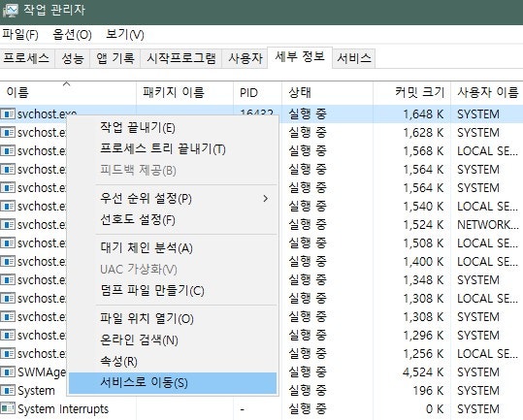Click the 1,296 K commit size cell
The height and width of the screenshot is (420, 523).
(x=423, y=335)
